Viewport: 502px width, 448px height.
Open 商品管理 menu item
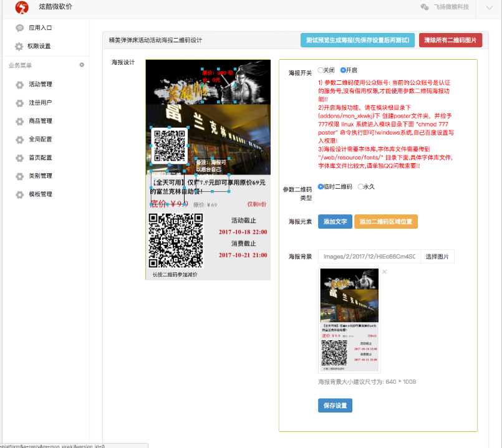click(x=41, y=121)
